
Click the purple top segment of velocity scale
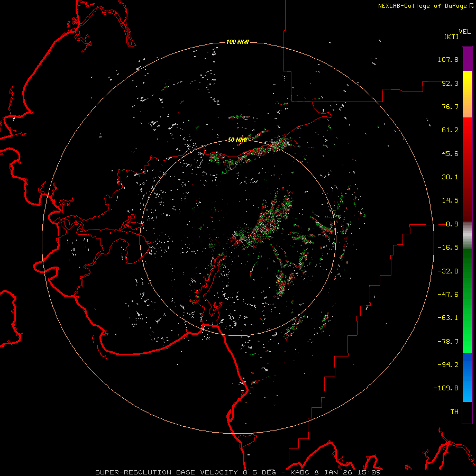467,59
